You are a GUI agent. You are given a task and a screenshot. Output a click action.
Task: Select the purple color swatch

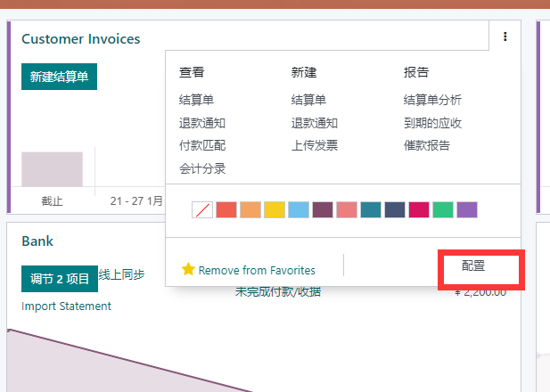(x=467, y=209)
